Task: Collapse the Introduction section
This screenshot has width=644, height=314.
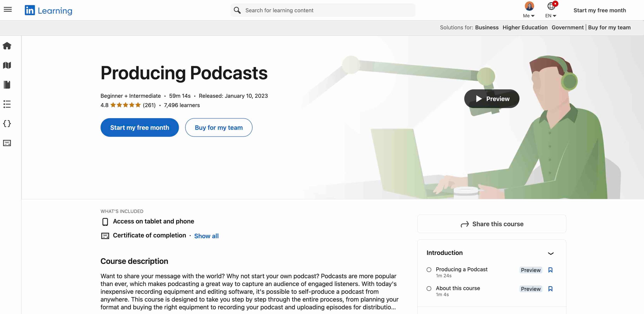Action: coord(551,254)
